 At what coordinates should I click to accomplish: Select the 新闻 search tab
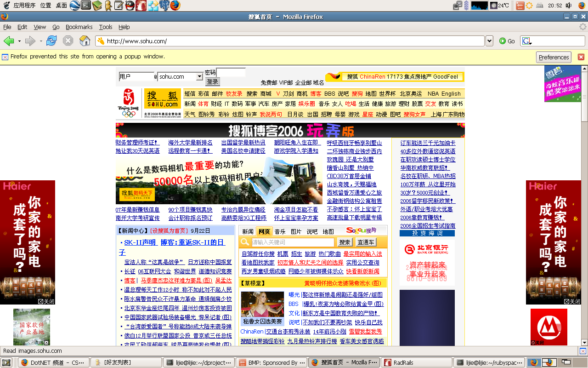(x=248, y=231)
